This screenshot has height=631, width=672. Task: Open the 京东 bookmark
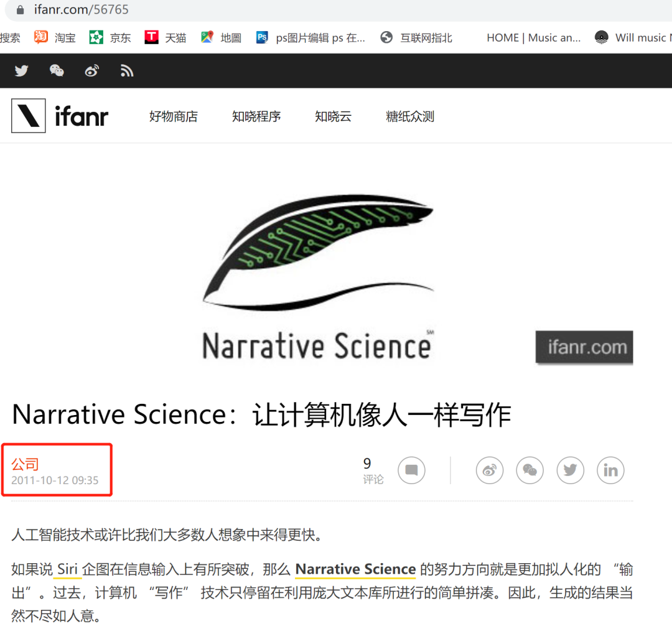(110, 37)
